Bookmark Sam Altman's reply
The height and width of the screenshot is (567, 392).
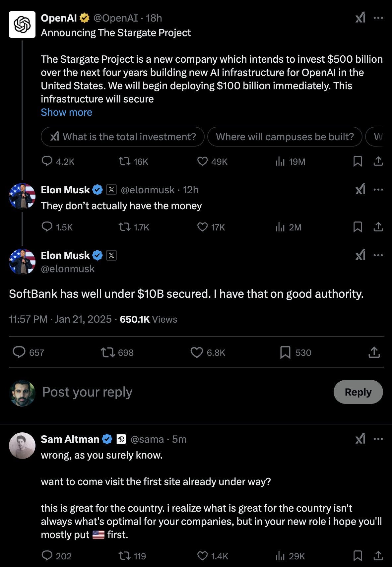click(x=358, y=556)
